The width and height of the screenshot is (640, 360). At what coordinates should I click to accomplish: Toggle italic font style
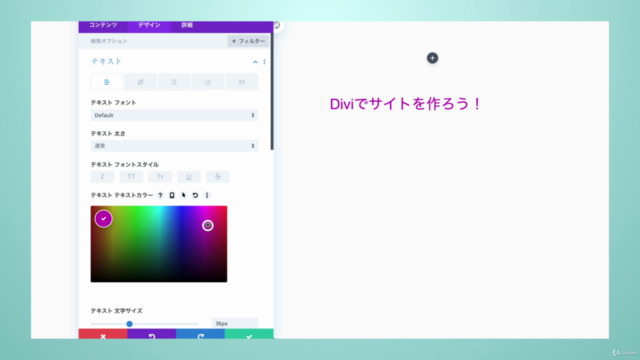pos(102,176)
